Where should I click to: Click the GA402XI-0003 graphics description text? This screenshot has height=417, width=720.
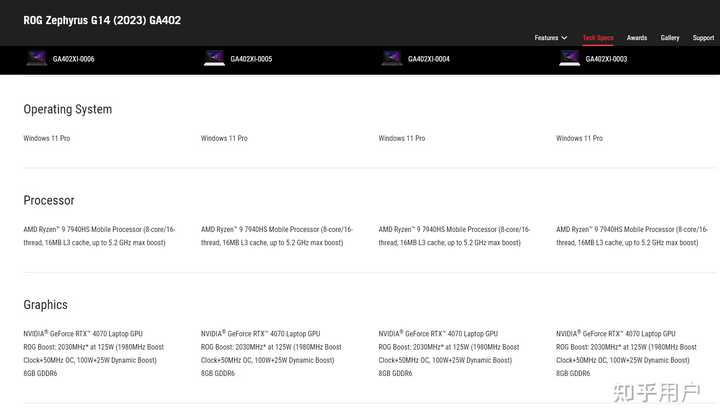pyautogui.click(x=626, y=353)
